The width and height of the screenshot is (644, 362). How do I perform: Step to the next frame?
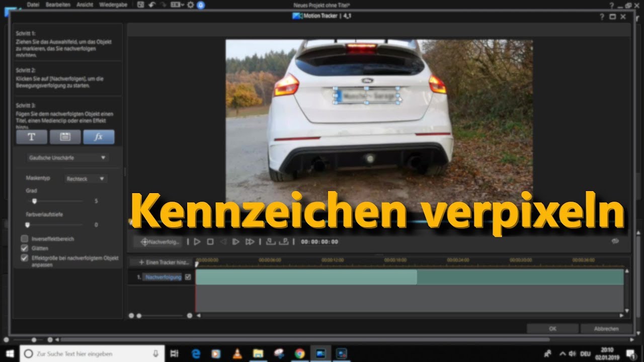[236, 242]
